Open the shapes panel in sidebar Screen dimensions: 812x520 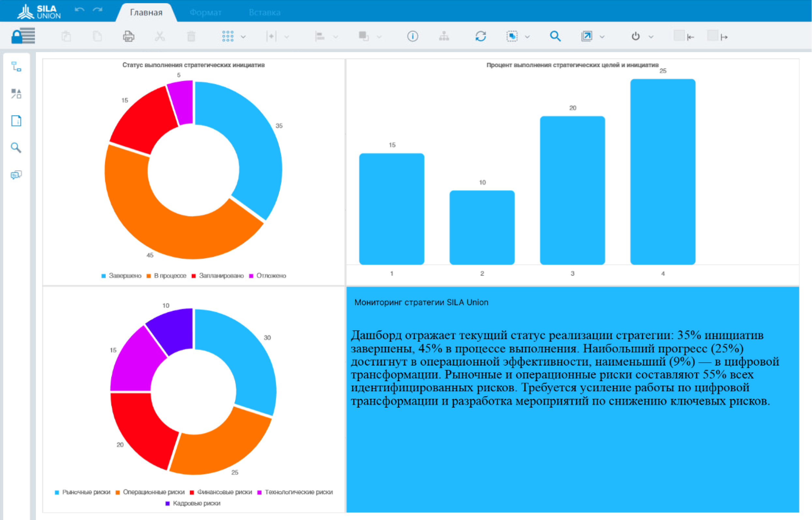(16, 94)
